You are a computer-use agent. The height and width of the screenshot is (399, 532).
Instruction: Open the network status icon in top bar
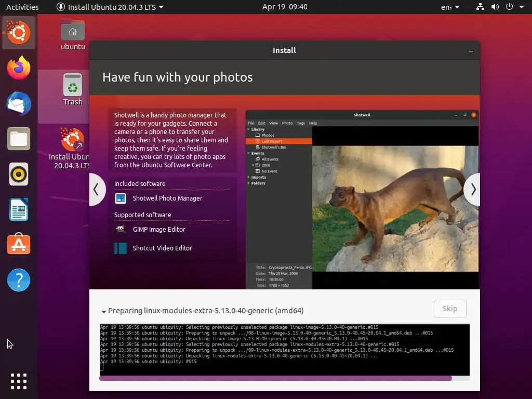(x=480, y=7)
